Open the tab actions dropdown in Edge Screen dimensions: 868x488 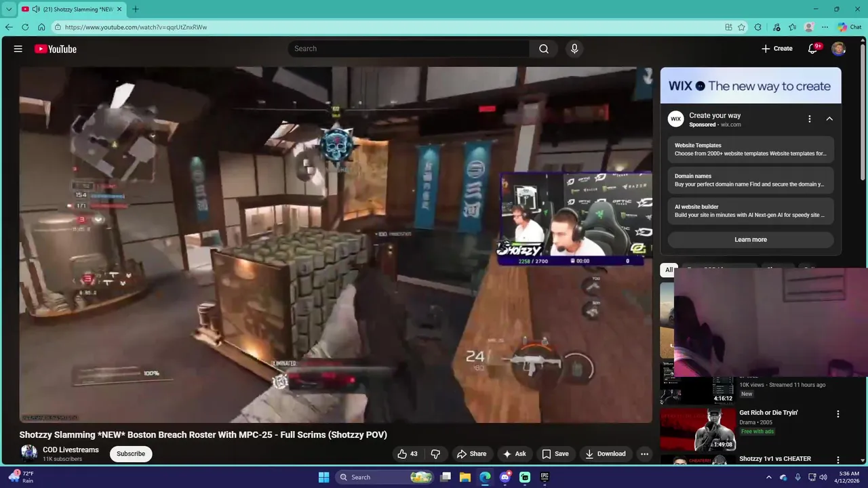coord(9,9)
